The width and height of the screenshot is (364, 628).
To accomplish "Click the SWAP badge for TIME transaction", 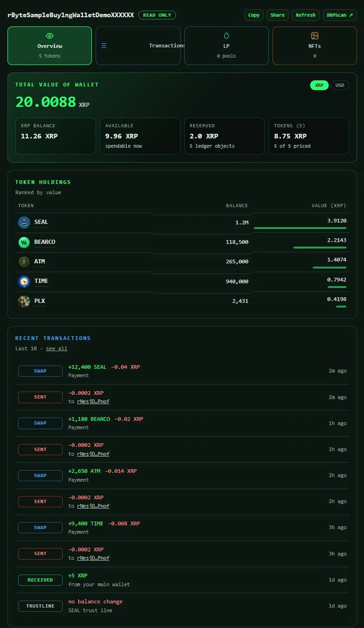I will [40, 528].
